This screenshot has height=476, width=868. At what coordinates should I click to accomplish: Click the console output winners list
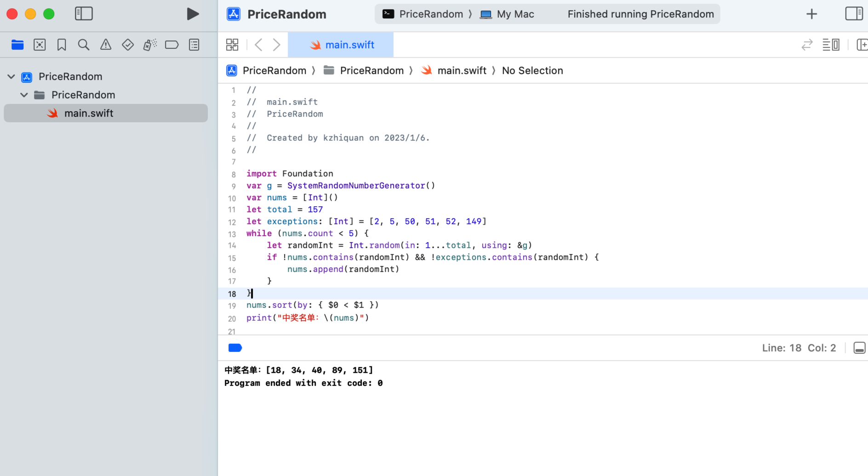coord(299,370)
